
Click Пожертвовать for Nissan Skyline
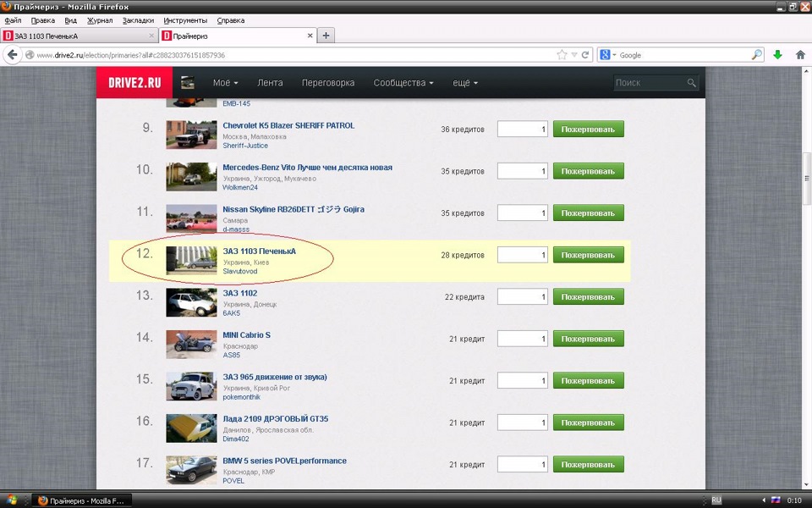[x=589, y=213]
